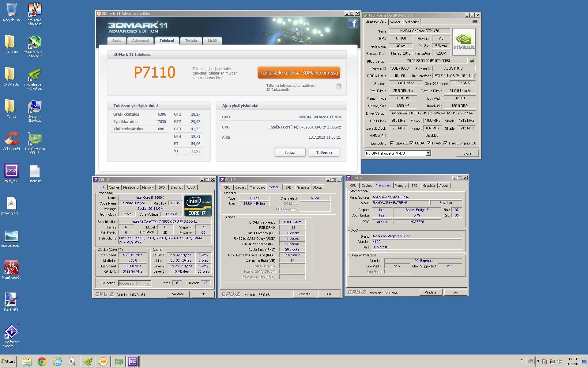Viewport: 588px width, 368px height.
Task: Open Chrome from the taskbar
Action: [42, 362]
